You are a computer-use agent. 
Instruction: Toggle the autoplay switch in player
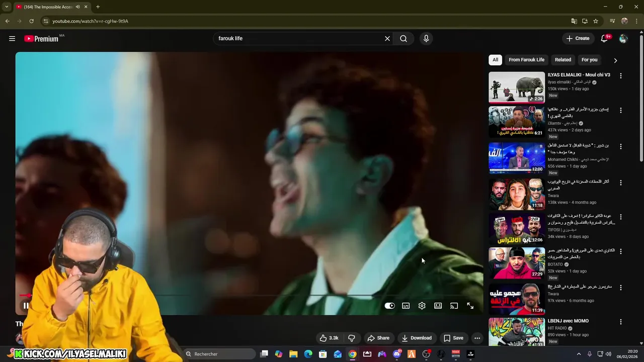[x=389, y=306]
